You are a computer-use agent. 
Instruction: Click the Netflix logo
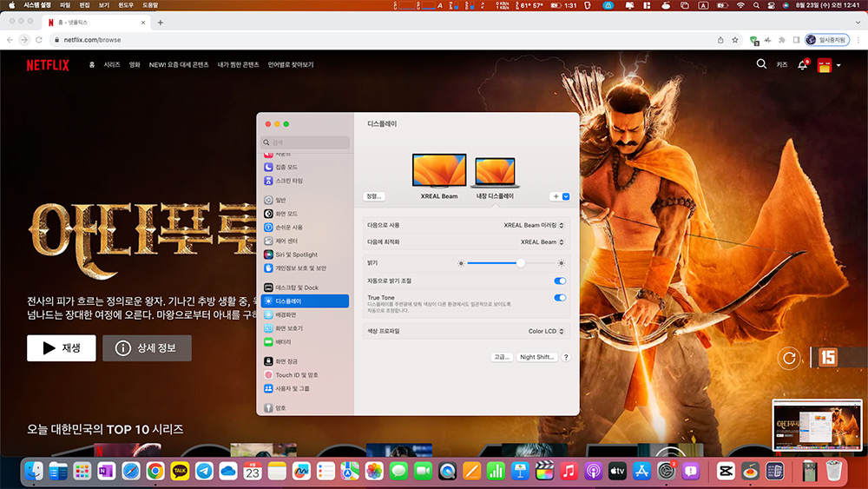coord(48,65)
